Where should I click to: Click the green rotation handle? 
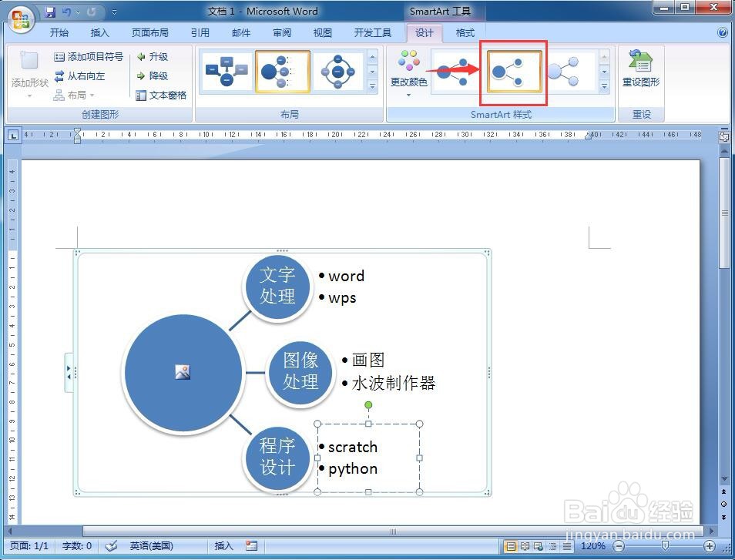tap(368, 404)
